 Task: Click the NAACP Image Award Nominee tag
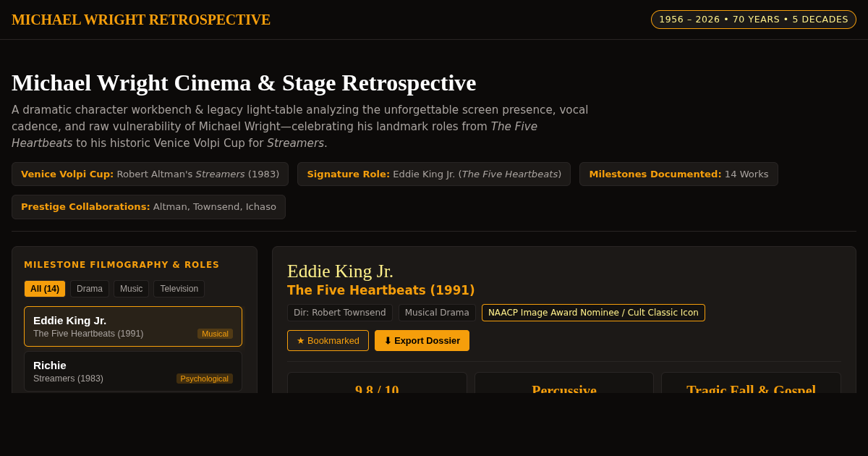(x=593, y=313)
